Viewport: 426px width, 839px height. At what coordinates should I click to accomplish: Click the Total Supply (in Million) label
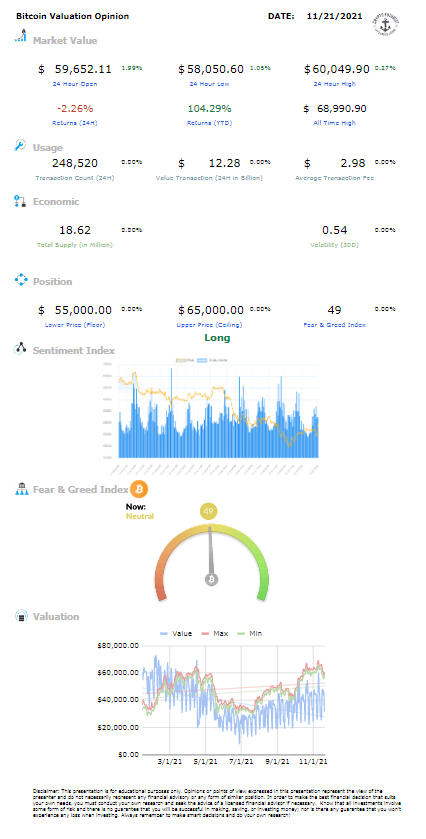click(75, 245)
